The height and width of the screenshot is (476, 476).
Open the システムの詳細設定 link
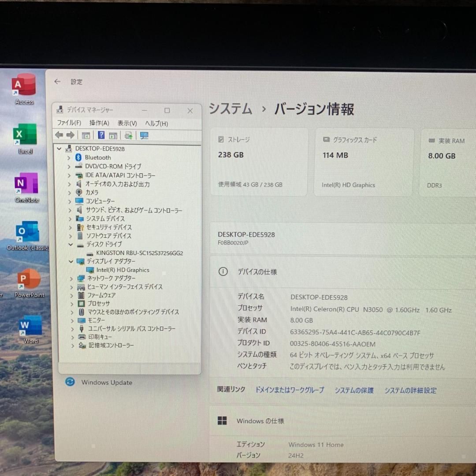click(410, 390)
